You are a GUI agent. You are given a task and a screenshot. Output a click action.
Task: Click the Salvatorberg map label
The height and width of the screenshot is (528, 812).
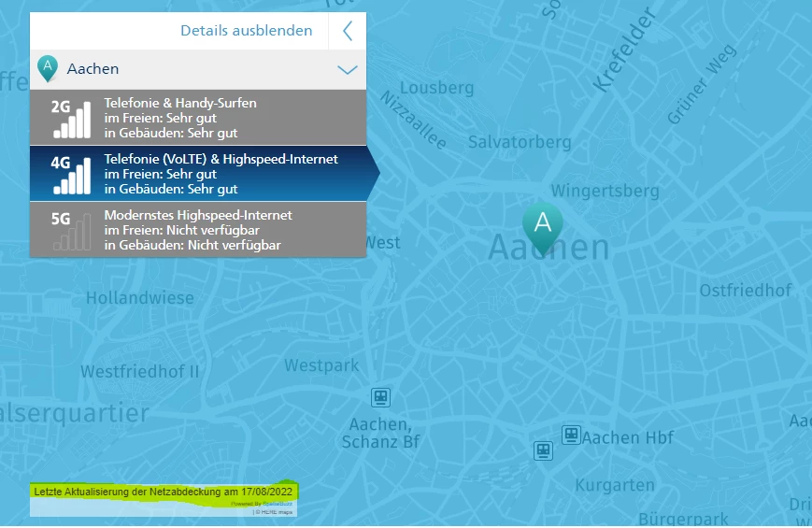tap(520, 142)
